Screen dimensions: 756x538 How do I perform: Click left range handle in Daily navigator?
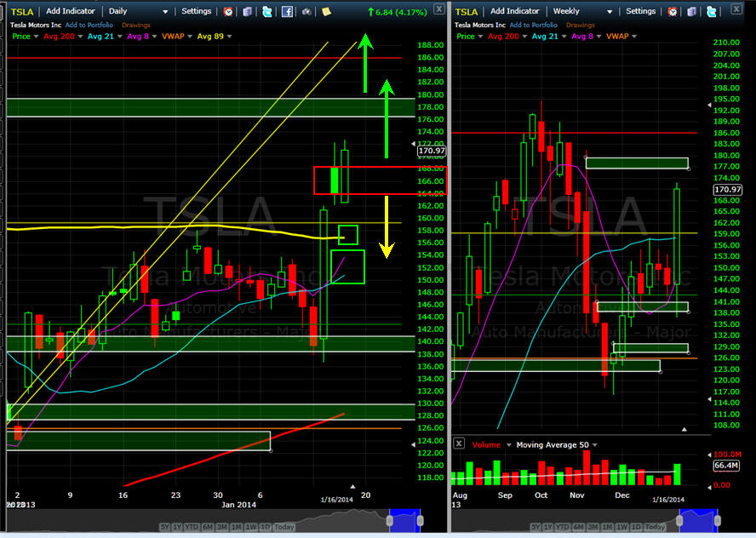390,521
